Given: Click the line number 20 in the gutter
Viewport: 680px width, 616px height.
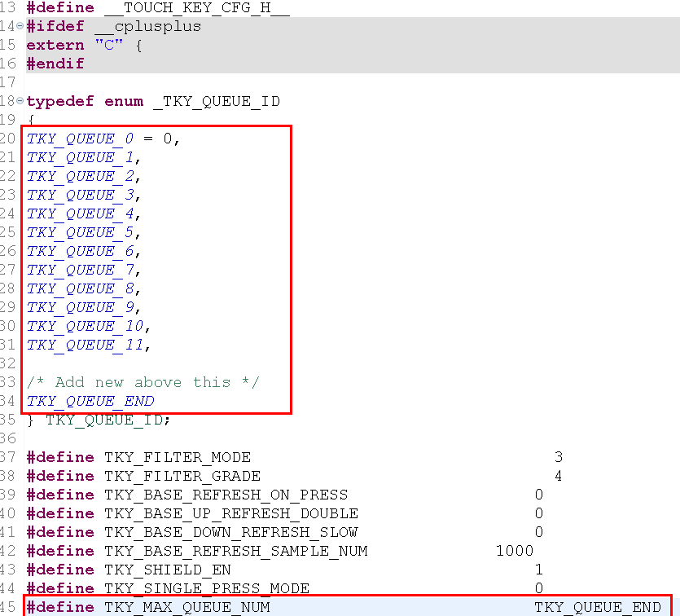Looking at the screenshot, I should (x=8, y=139).
